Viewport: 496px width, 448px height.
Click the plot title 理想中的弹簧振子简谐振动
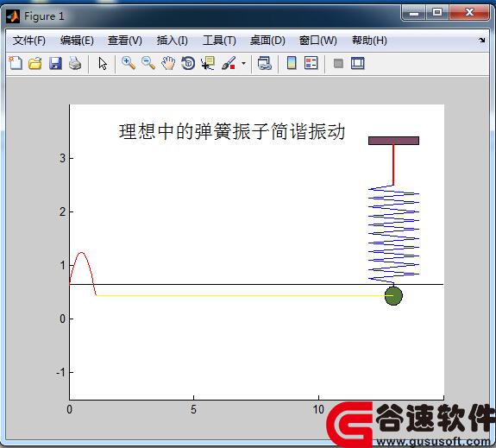[x=232, y=132]
